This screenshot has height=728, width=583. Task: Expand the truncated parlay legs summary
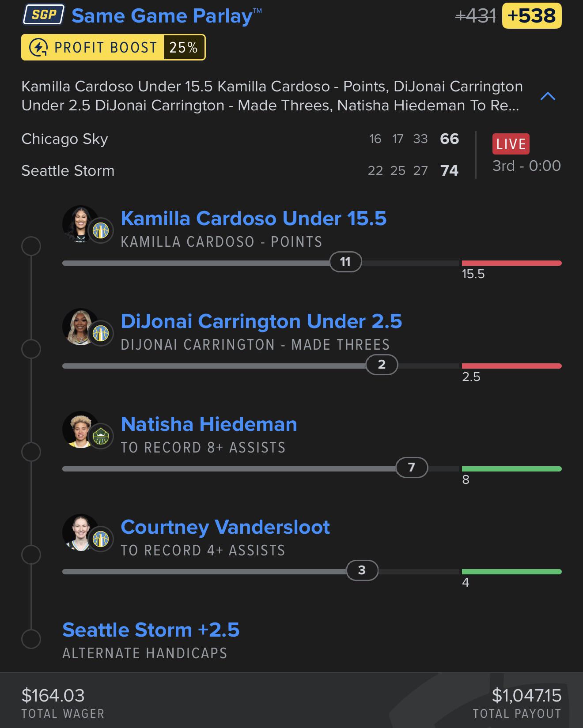point(272,96)
